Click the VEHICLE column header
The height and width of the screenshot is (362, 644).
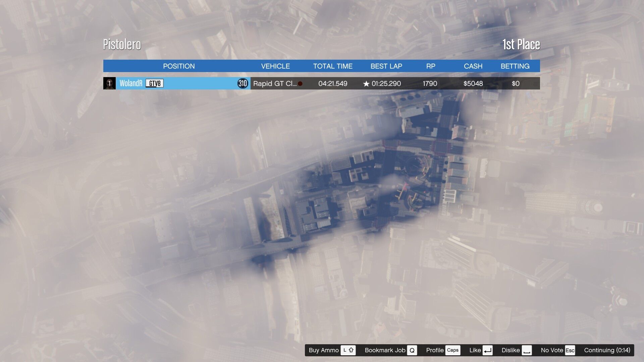(x=275, y=66)
